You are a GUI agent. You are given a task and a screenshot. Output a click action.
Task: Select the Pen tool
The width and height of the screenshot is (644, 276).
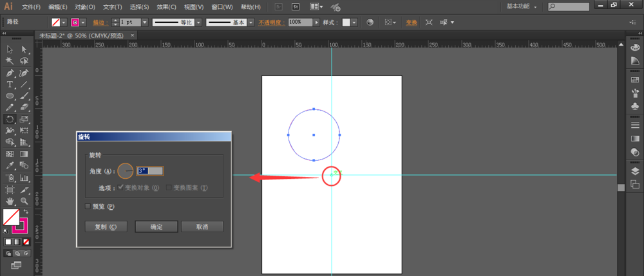tap(10, 73)
